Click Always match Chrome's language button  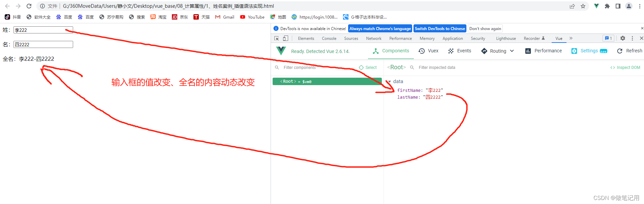click(380, 29)
